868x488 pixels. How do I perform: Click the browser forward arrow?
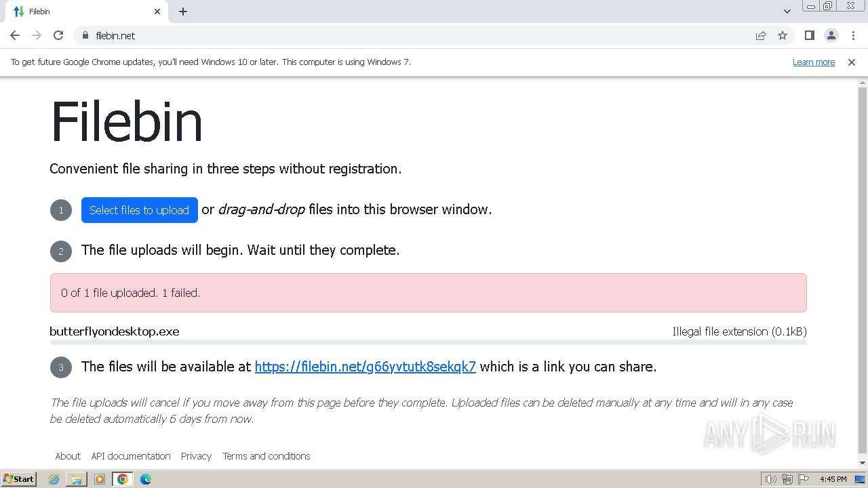(x=37, y=35)
